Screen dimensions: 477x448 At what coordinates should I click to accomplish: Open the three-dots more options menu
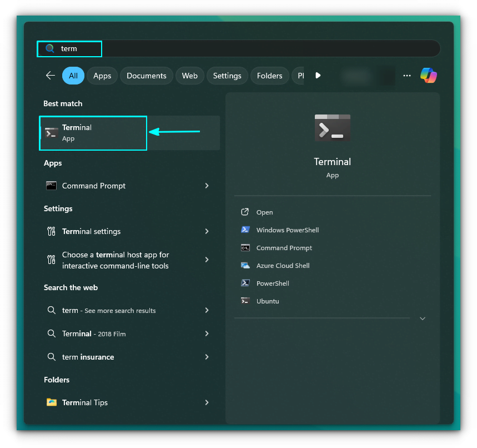coord(406,76)
